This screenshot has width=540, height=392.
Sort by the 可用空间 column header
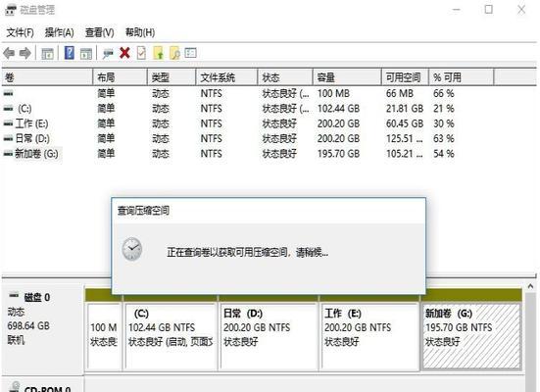(406, 77)
